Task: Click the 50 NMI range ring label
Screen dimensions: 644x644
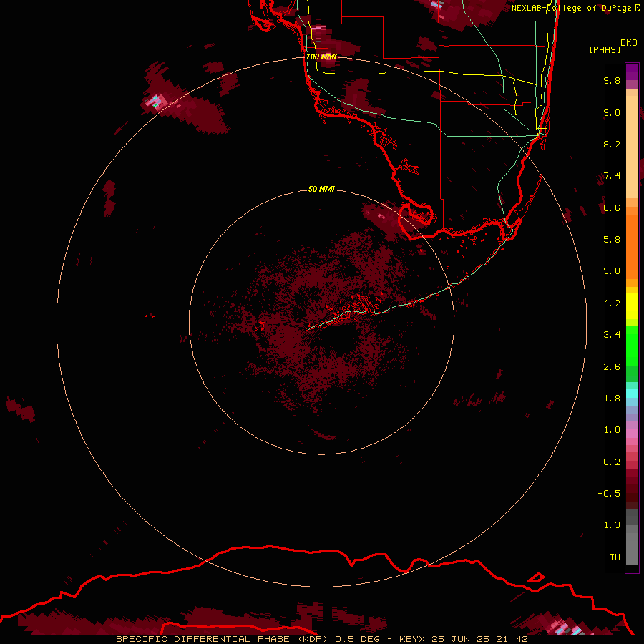Action: (x=321, y=189)
